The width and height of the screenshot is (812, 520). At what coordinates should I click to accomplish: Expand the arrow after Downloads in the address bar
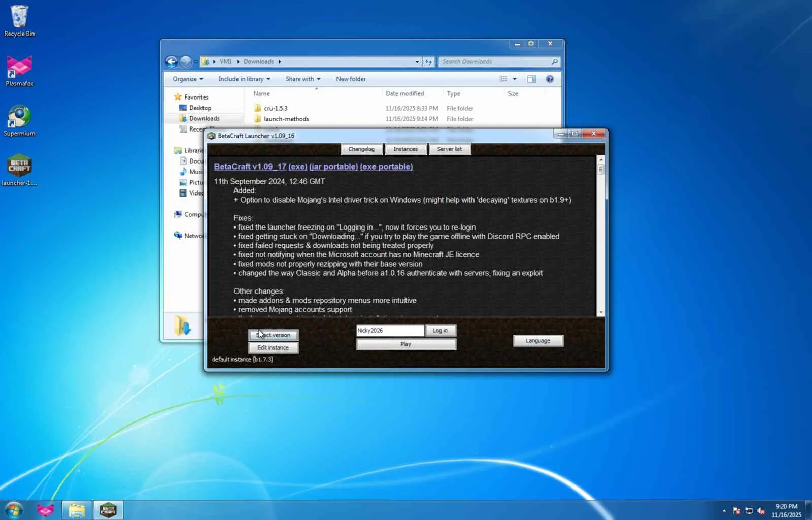pos(280,62)
